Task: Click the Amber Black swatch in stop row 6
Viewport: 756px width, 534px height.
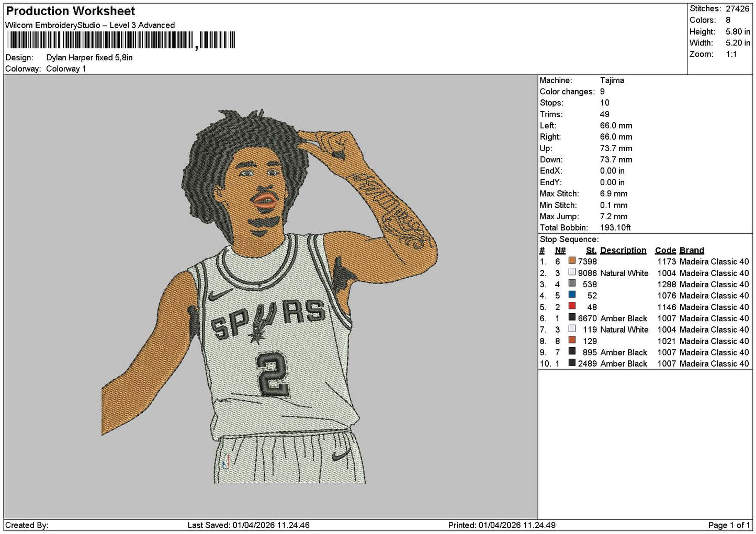Action: 572,318
